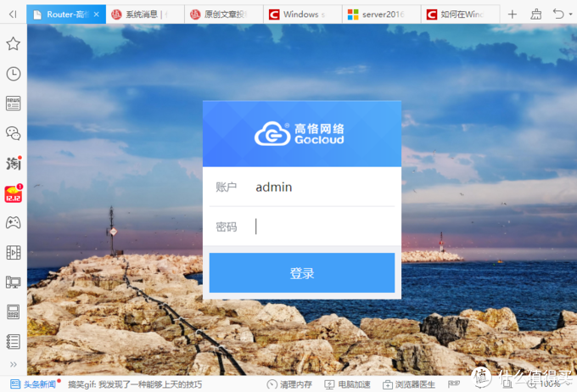Open the Games controller sidebar icon
This screenshot has height=392, width=577.
click(14, 222)
